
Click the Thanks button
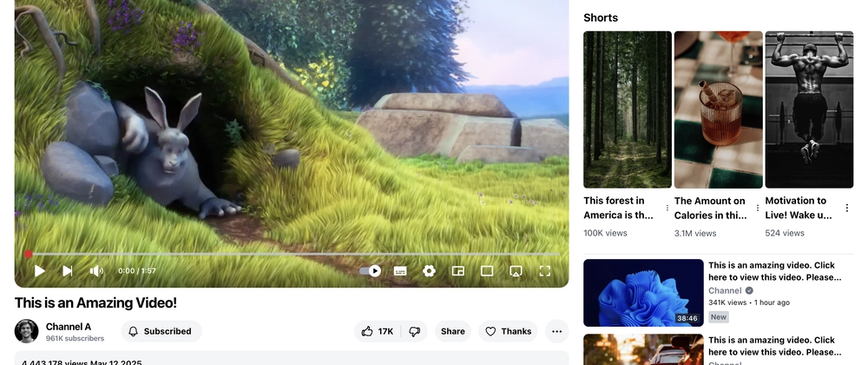click(508, 331)
